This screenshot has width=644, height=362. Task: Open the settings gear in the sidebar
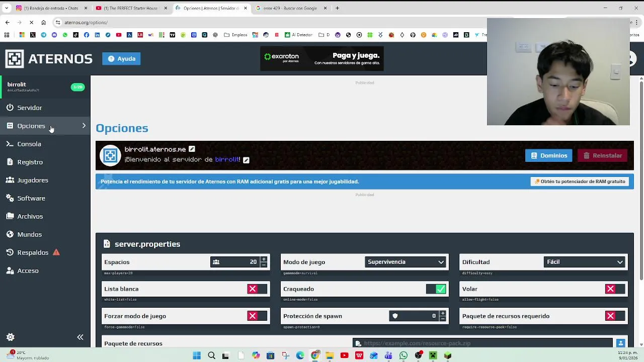point(10,337)
